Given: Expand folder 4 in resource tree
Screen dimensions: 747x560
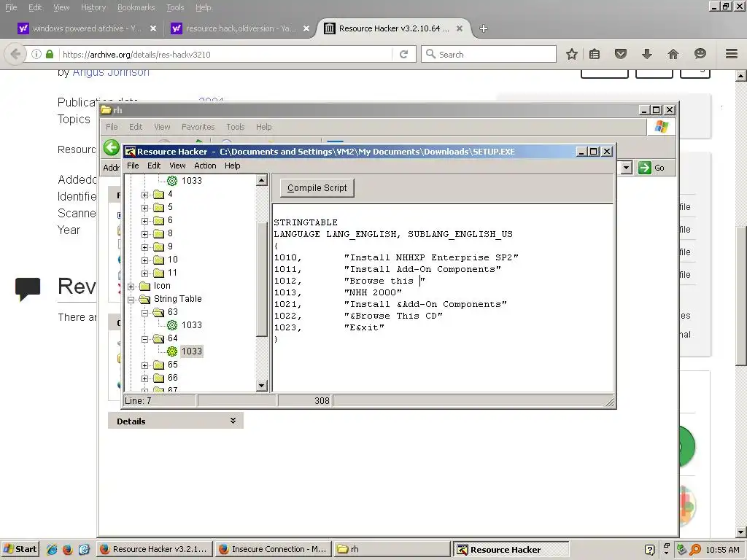Looking at the screenshot, I should tap(145, 195).
